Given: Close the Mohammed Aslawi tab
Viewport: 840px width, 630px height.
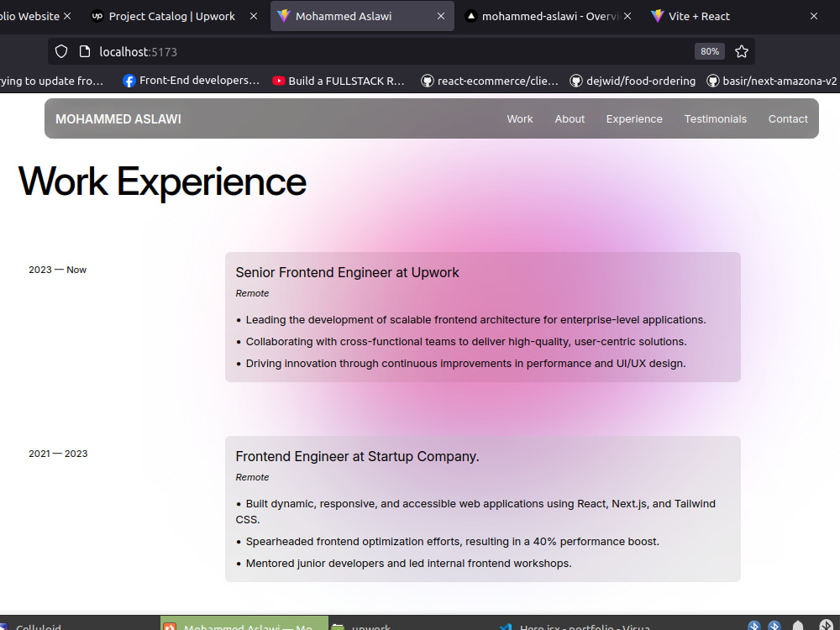Looking at the screenshot, I should click(441, 16).
